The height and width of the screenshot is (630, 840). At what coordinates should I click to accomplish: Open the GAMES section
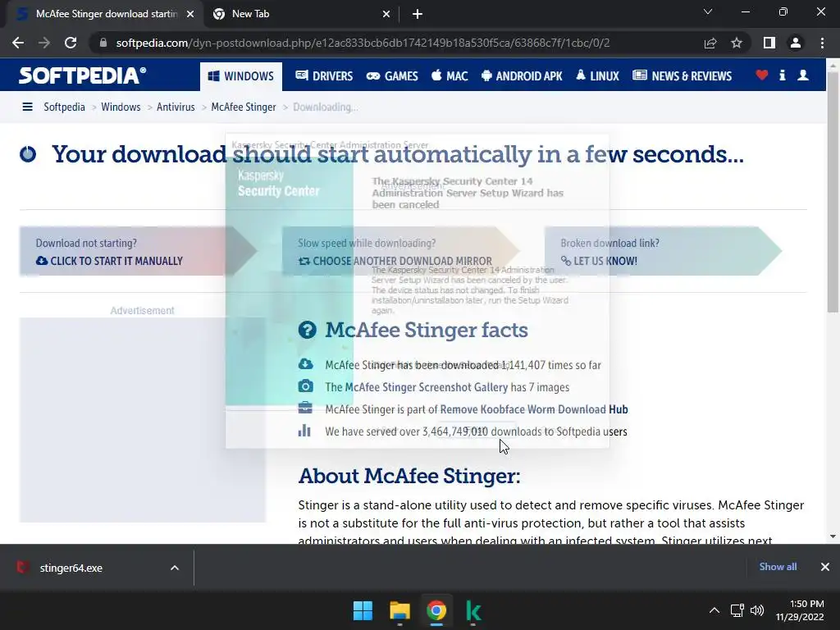392,76
